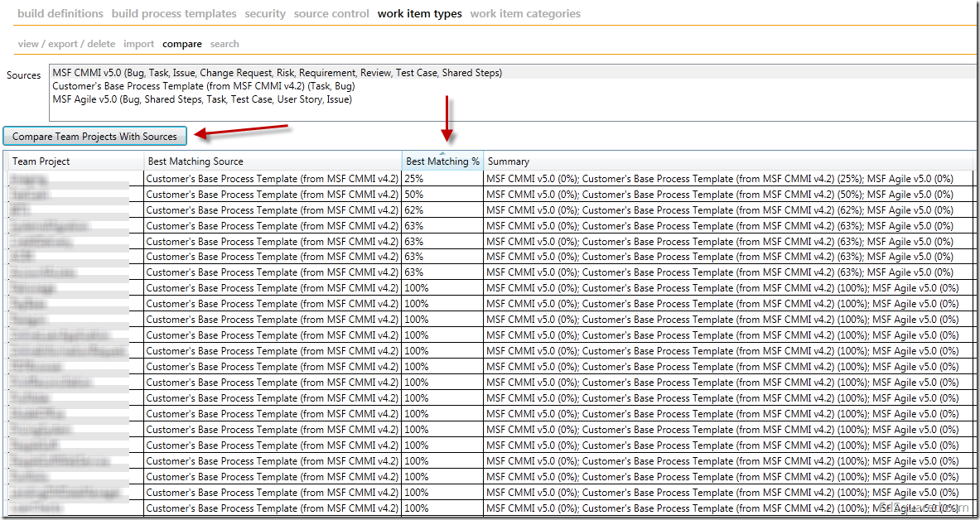Select Best Matching Source cell in 62% row

pyautogui.click(x=273, y=210)
